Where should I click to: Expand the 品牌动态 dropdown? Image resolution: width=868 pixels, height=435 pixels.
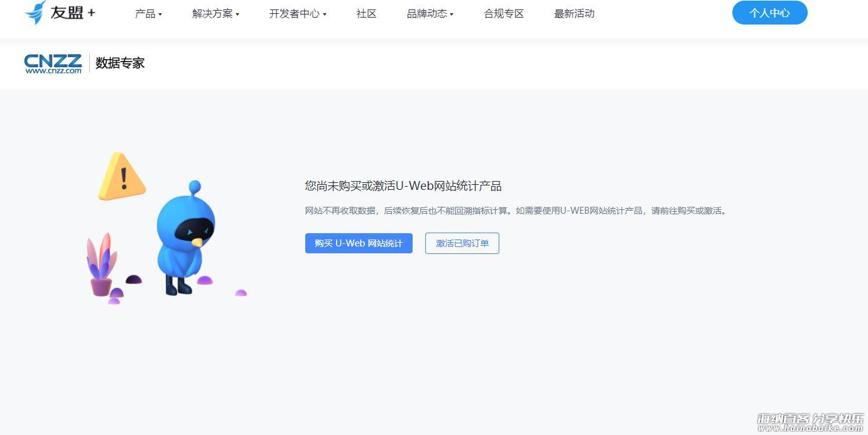[430, 14]
